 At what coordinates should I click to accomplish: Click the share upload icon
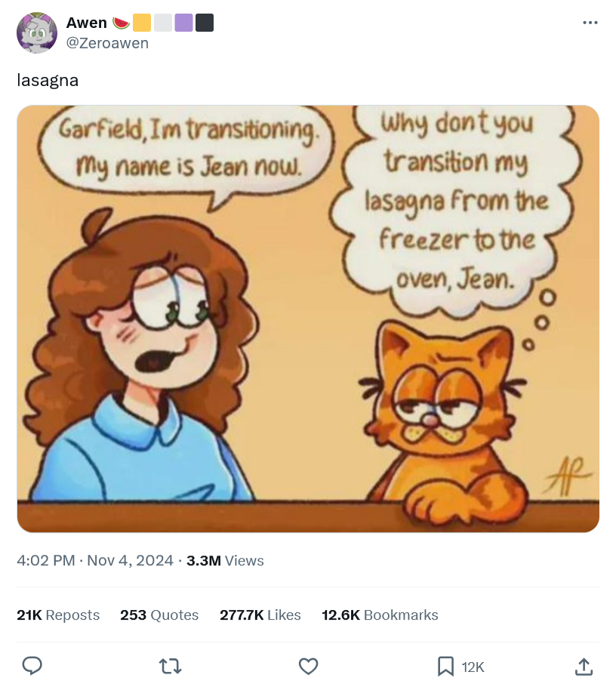584,666
